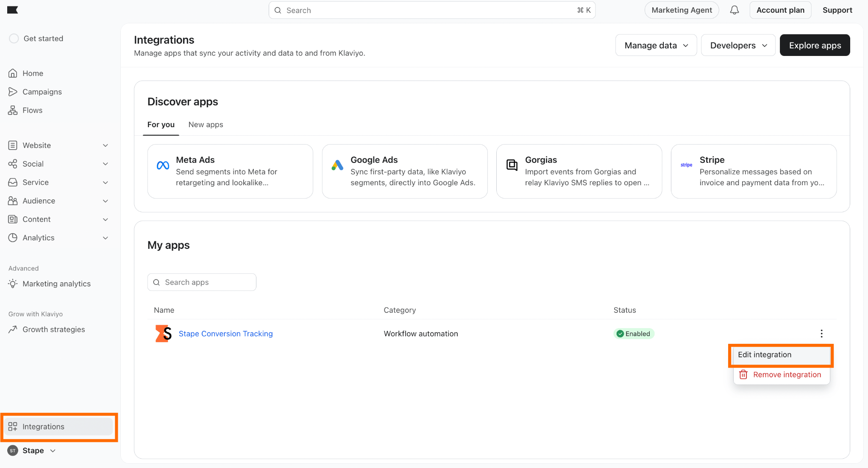Click the Name column header
This screenshot has width=868, height=468.
(x=164, y=310)
